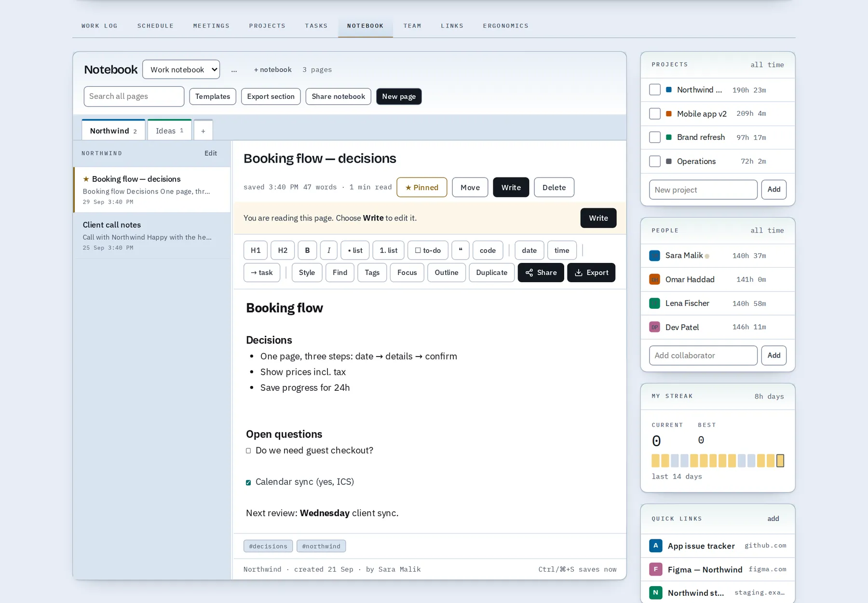Add new section with plus tab
Image resolution: width=868 pixels, height=603 pixels.
[203, 130]
